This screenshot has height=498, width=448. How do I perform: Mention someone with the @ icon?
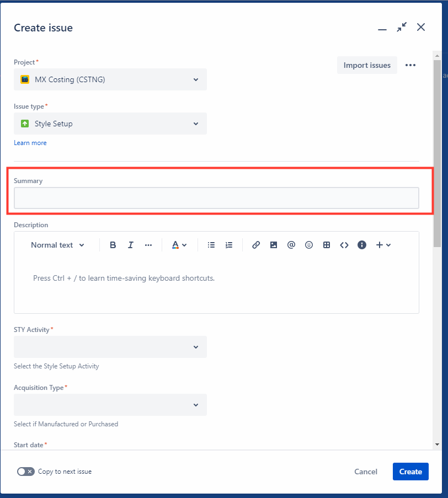pos(291,245)
